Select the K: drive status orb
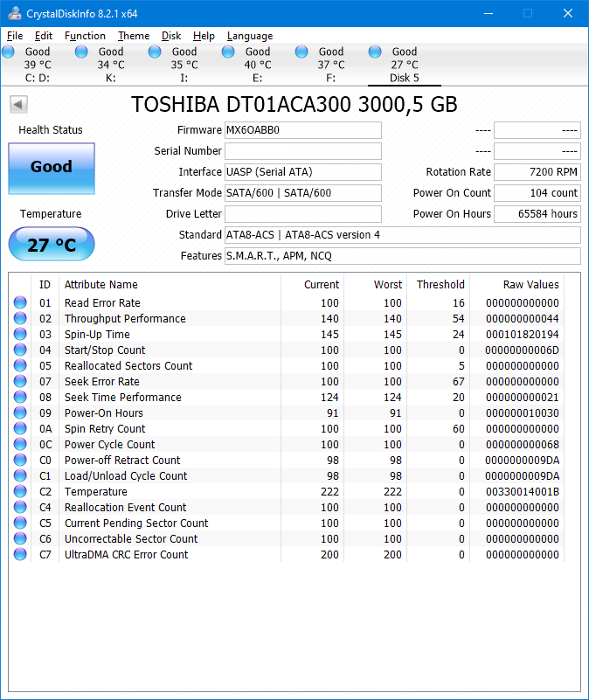Image resolution: width=589 pixels, height=700 pixels. pos(82,52)
